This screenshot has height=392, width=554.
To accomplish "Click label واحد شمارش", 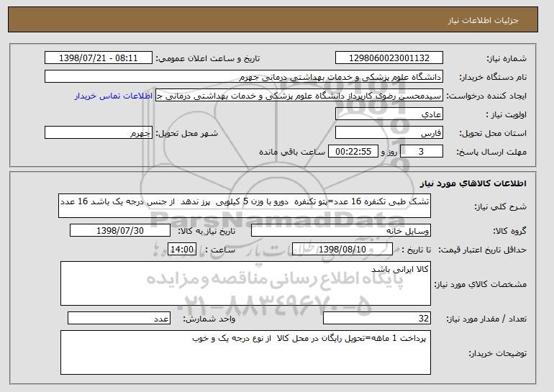I will (209, 319).
